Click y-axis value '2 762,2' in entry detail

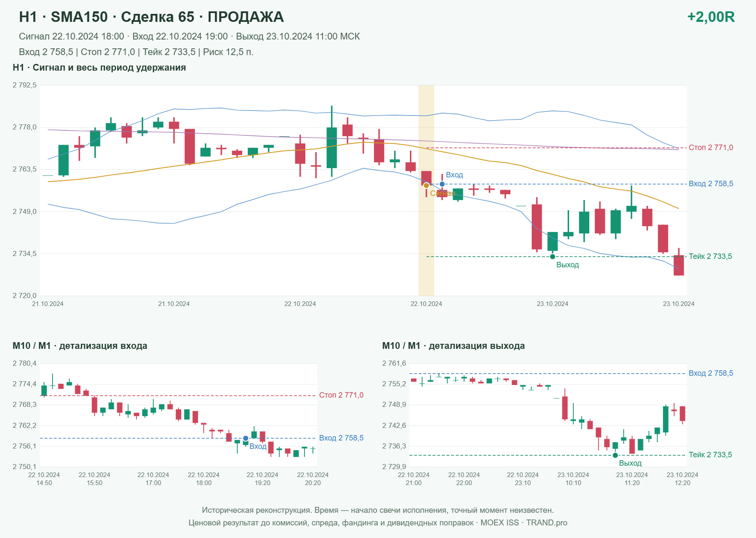pyautogui.click(x=24, y=426)
